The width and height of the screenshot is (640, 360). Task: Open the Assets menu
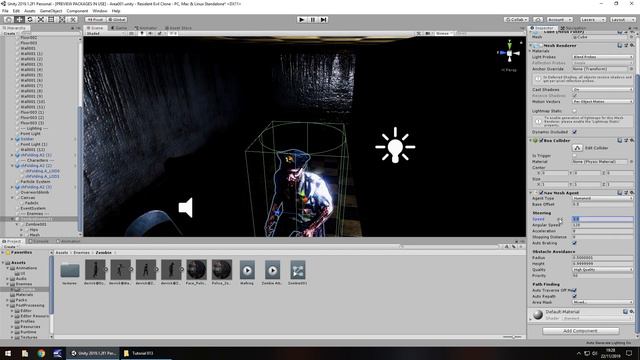click(29, 11)
